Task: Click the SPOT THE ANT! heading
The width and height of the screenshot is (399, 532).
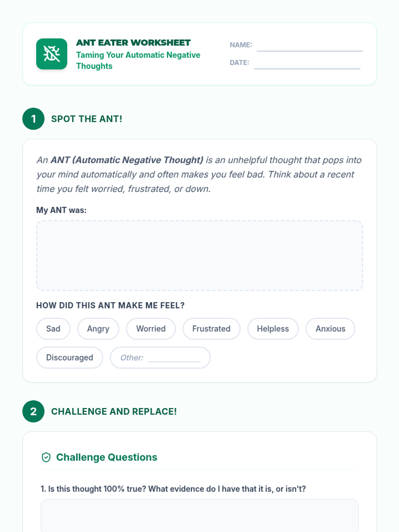Action: (87, 119)
